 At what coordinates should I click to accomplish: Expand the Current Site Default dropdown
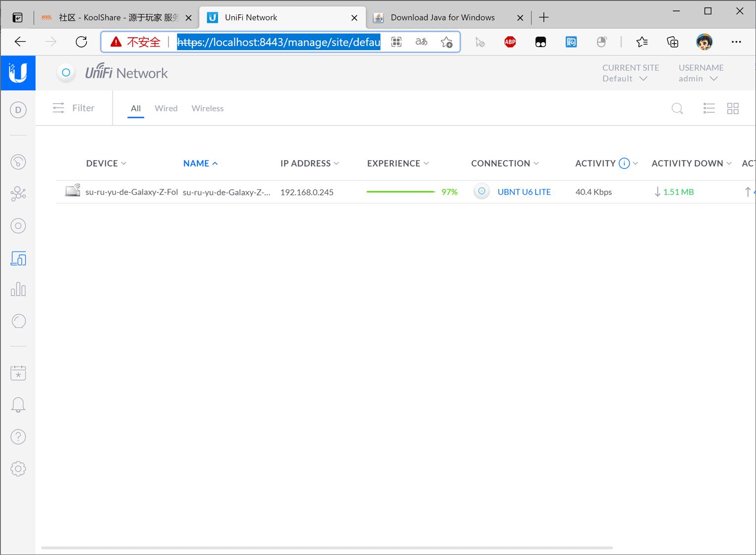tap(625, 79)
